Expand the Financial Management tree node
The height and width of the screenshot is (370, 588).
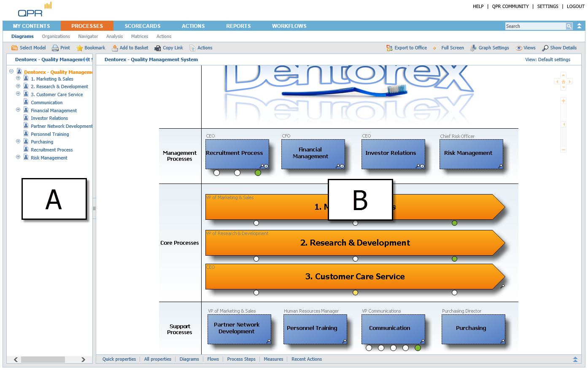pyautogui.click(x=18, y=110)
